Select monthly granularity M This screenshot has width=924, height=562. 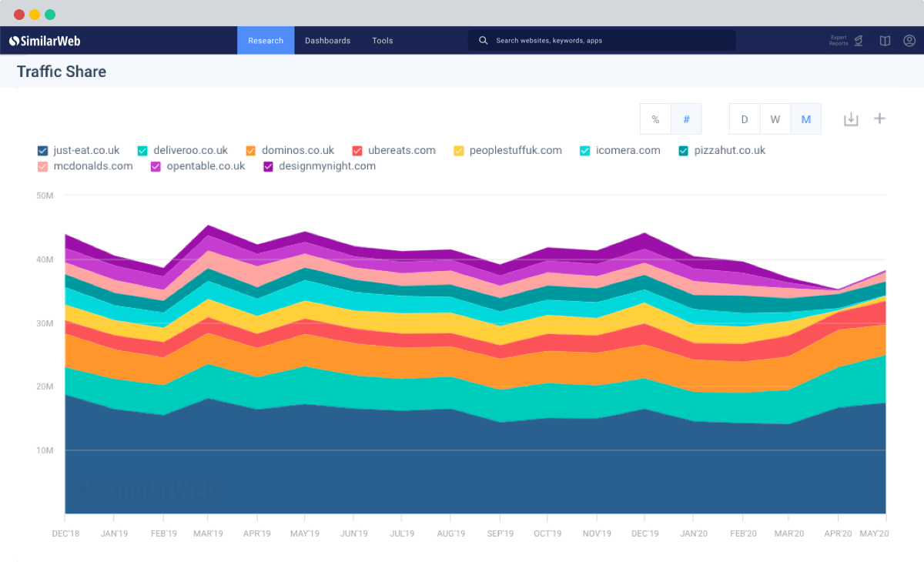[806, 119]
